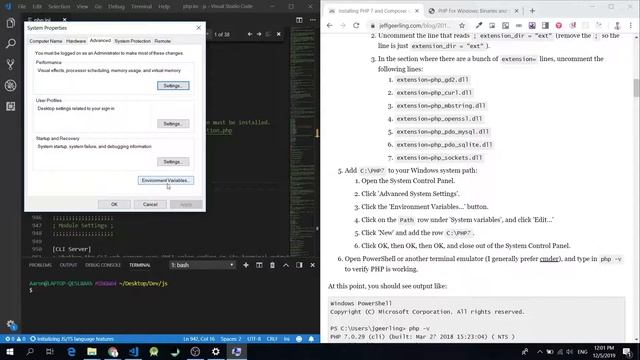Screen dimensions: 640x360
Task: Open the Debug view in VS Code activity bar
Action: tap(11, 85)
